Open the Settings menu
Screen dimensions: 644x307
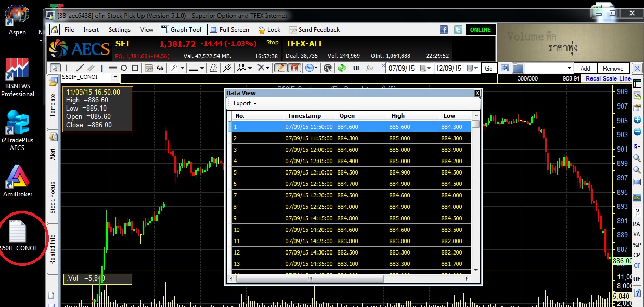pos(120,30)
